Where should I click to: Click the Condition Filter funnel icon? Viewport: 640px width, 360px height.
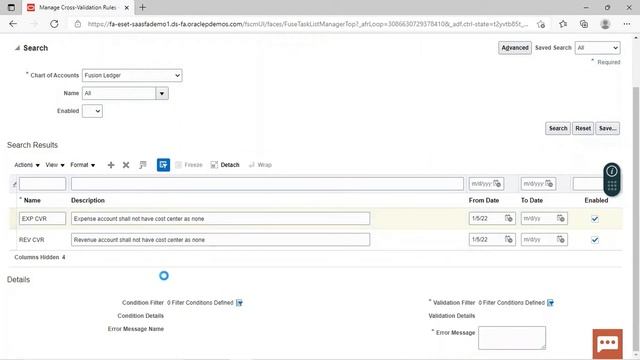[240, 303]
